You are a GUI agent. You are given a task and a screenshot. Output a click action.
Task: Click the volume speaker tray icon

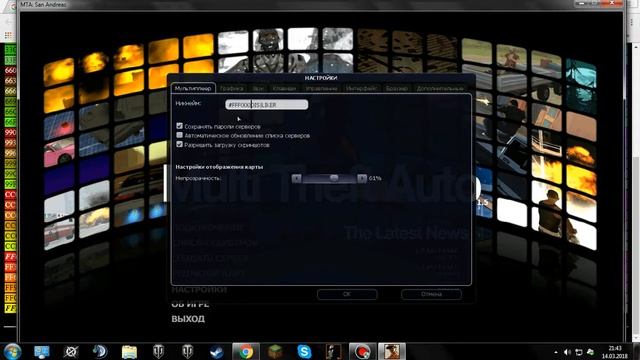(x=567, y=352)
